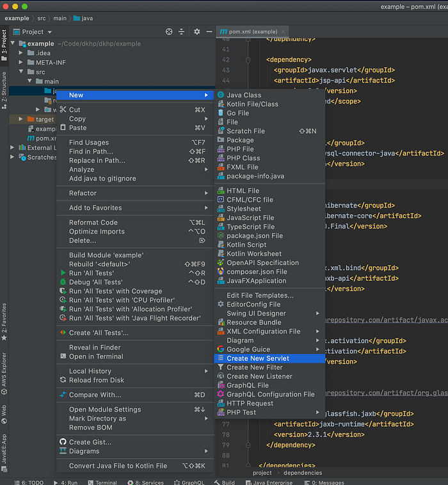Expand the META-INF folder
448x485 pixels.
[20, 62]
